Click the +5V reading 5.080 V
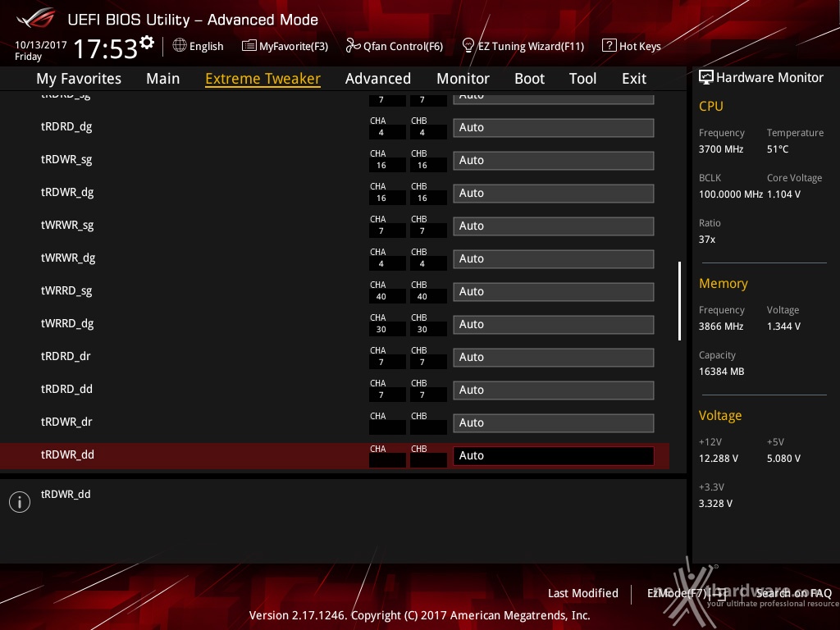 [x=783, y=459]
